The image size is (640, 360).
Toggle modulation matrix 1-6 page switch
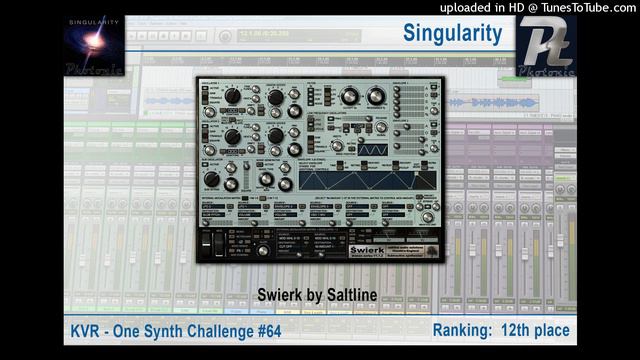pos(245,198)
